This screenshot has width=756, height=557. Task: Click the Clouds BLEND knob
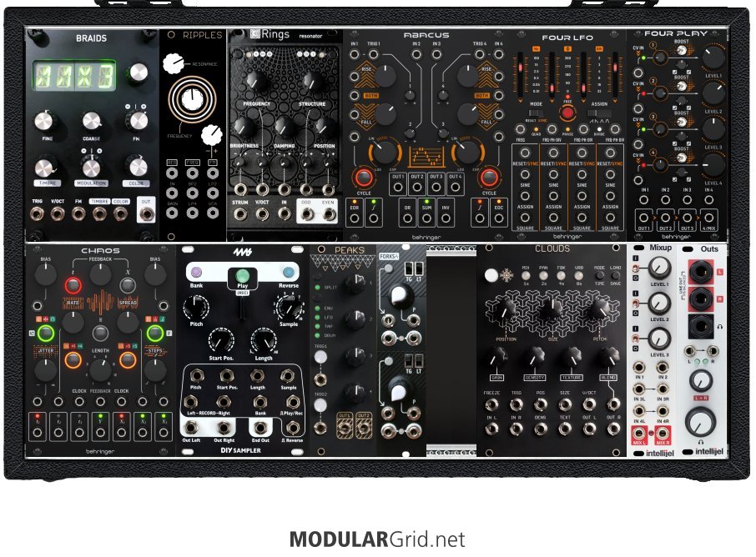[608, 358]
